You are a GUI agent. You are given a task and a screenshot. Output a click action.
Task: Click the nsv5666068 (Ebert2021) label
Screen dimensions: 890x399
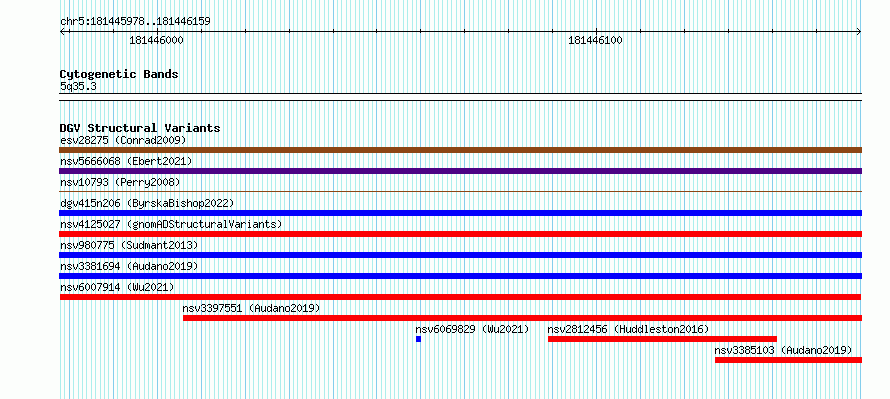(126, 161)
